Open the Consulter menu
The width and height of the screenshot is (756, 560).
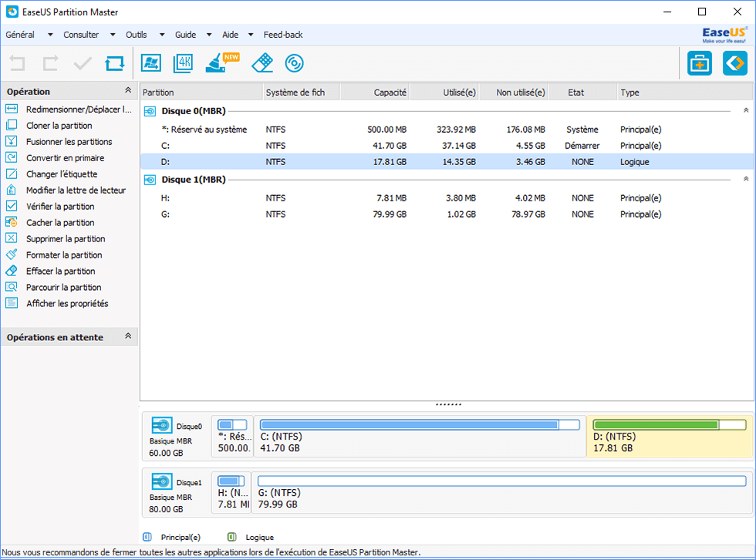(x=81, y=35)
